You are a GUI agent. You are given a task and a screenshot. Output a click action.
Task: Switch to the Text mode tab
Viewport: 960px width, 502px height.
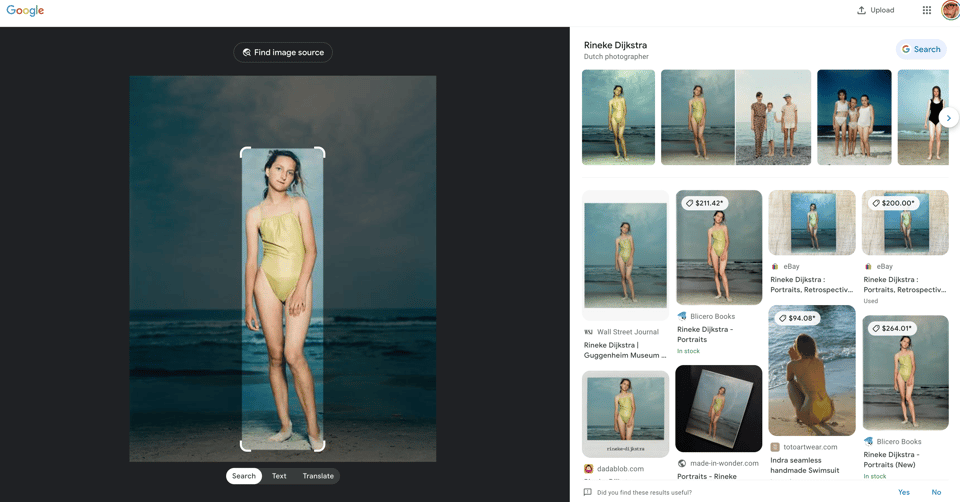point(279,476)
